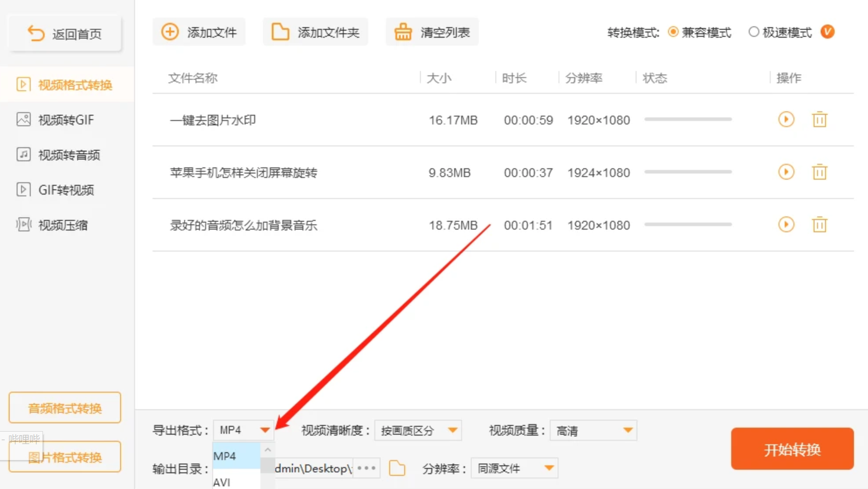Go to 视频压缩 in sidebar

point(67,225)
